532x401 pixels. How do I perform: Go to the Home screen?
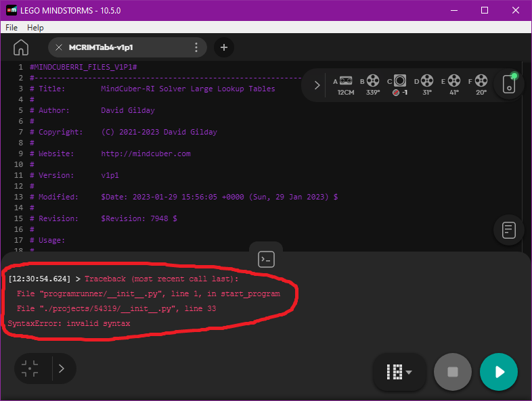pyautogui.click(x=21, y=47)
